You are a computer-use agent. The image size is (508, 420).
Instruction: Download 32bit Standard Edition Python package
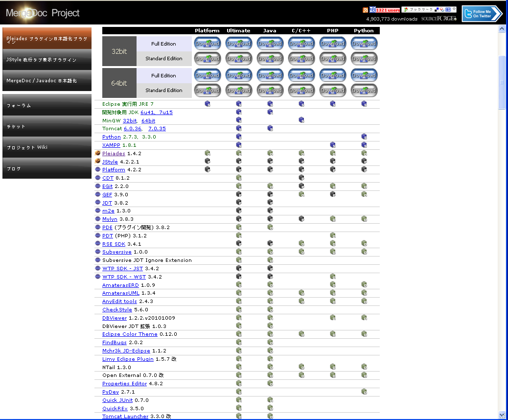tap(364, 59)
